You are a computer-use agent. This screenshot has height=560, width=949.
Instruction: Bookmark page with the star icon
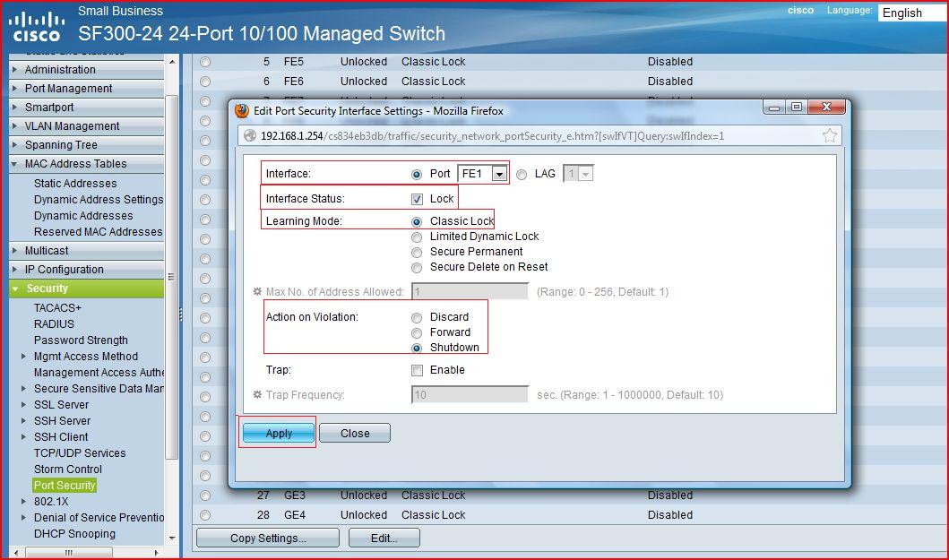click(829, 135)
